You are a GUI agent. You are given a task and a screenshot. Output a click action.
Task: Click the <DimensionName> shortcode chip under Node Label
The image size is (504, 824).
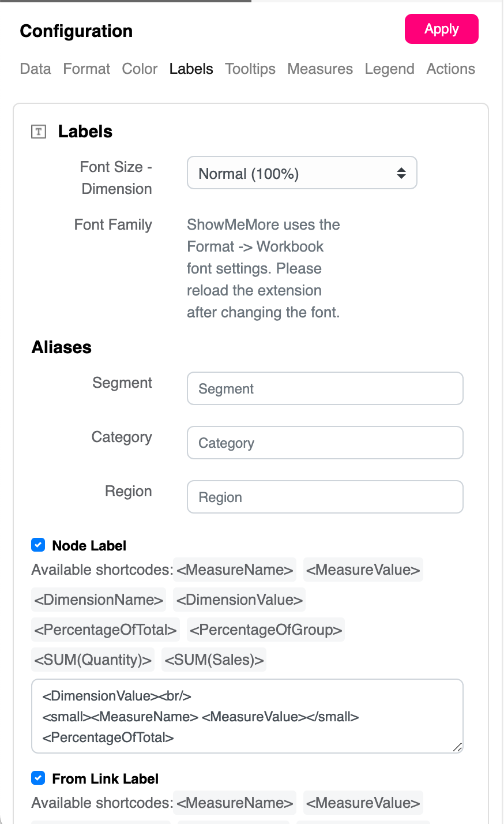99,600
